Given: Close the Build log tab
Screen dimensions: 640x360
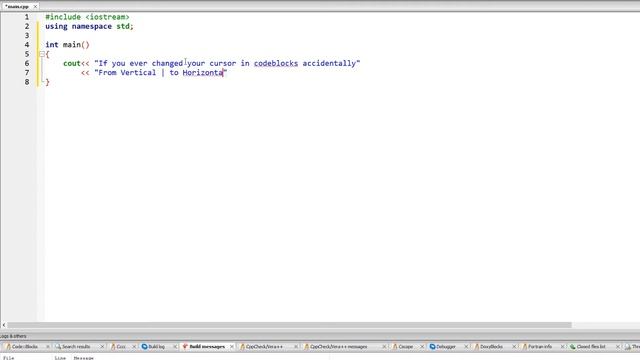Looking at the screenshot, I should 175,347.
